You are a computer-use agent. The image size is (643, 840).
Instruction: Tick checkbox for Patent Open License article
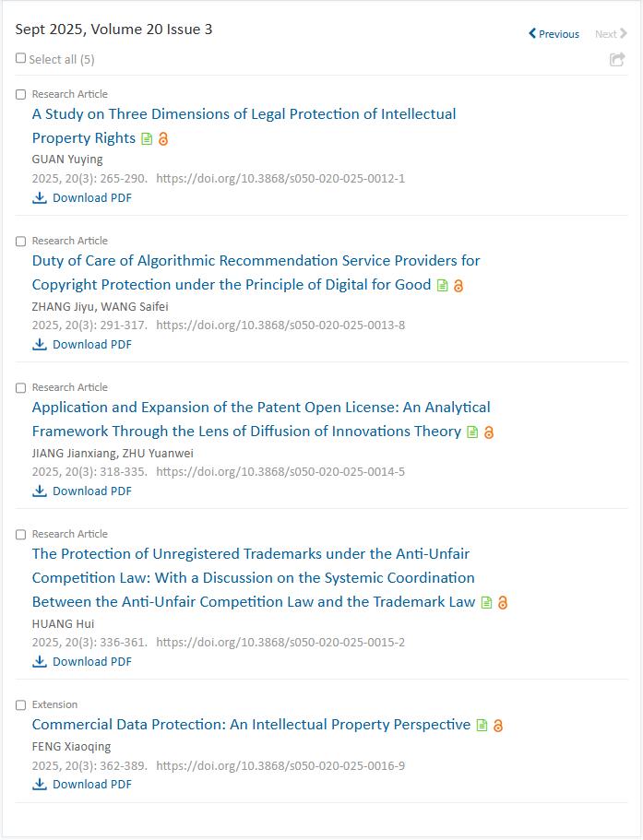pos(21,387)
